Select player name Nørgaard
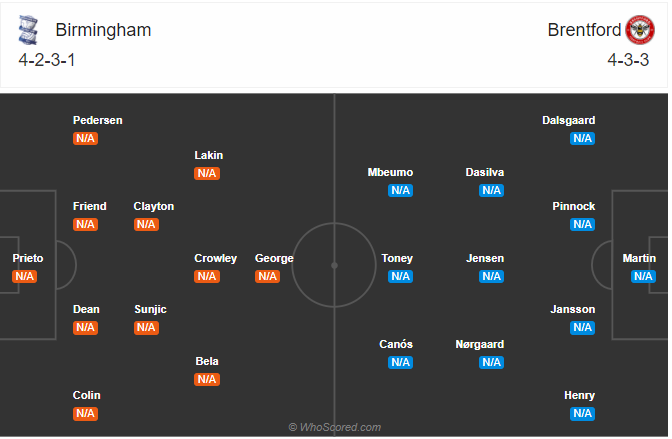Viewport: 672px width, 439px height. point(480,345)
